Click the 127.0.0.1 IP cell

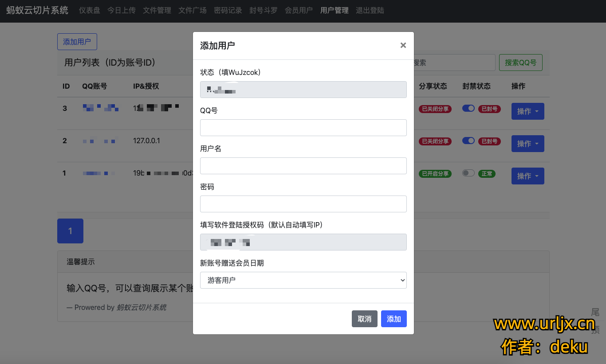[x=146, y=141]
